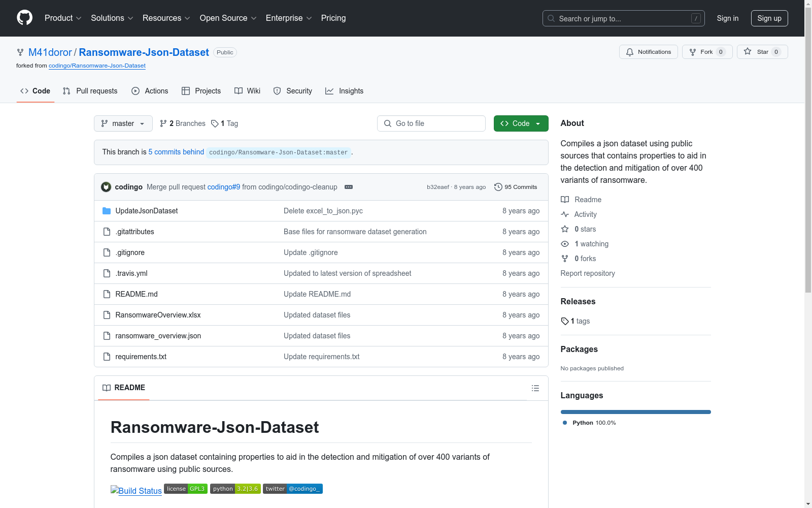View the 2 Branches list
The height and width of the screenshot is (508, 812).
183,123
